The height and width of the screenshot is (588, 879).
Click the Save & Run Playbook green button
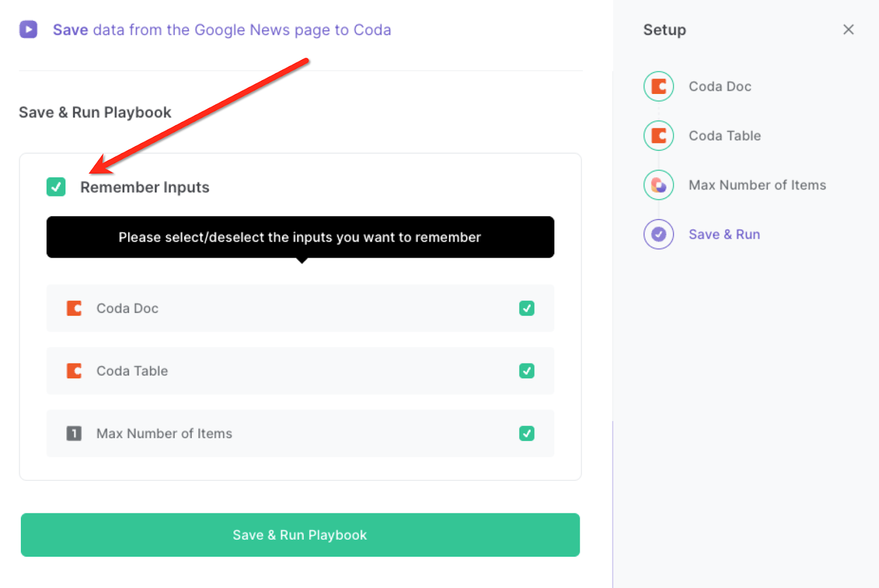pyautogui.click(x=301, y=535)
